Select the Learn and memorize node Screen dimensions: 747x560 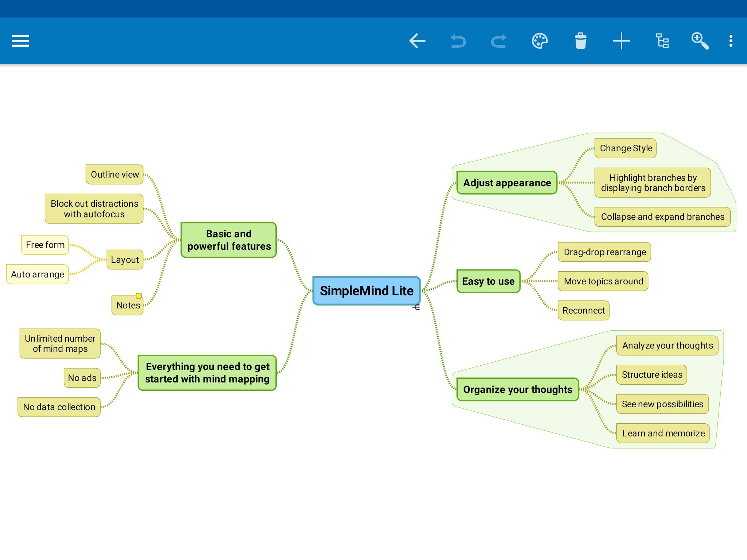663,433
